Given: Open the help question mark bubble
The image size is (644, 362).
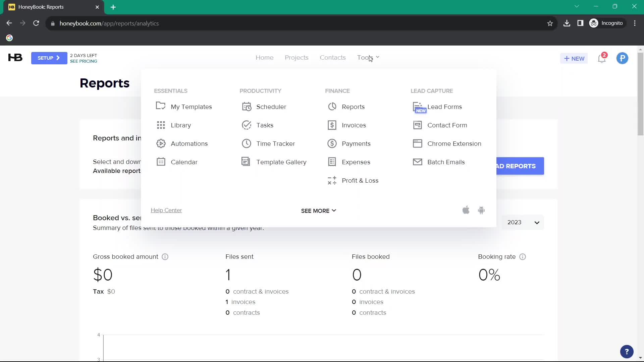Looking at the screenshot, I should click(627, 352).
